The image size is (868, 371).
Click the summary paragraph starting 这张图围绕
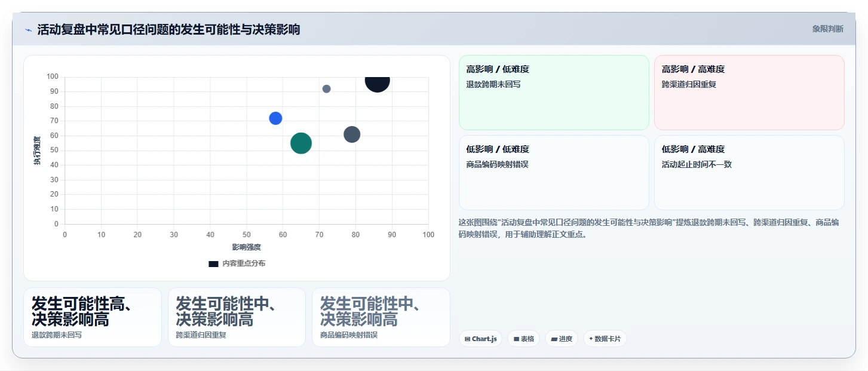tap(649, 228)
